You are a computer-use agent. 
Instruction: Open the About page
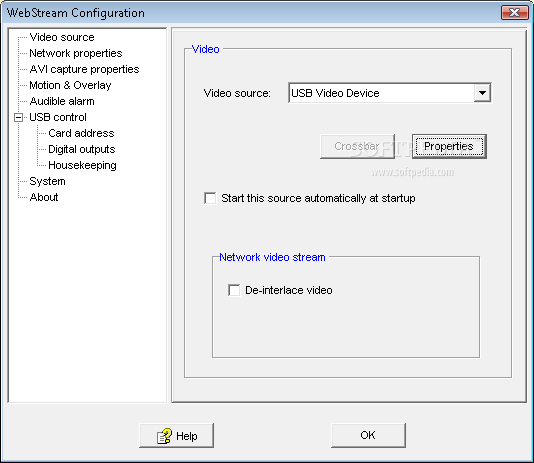(x=44, y=197)
